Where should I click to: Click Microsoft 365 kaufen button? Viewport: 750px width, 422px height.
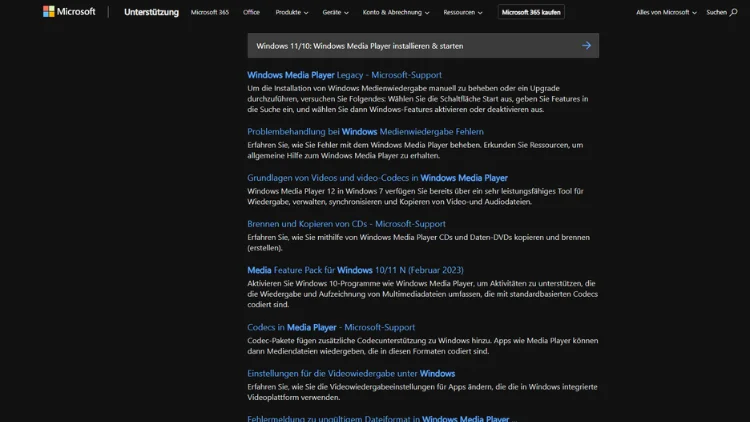coord(531,12)
